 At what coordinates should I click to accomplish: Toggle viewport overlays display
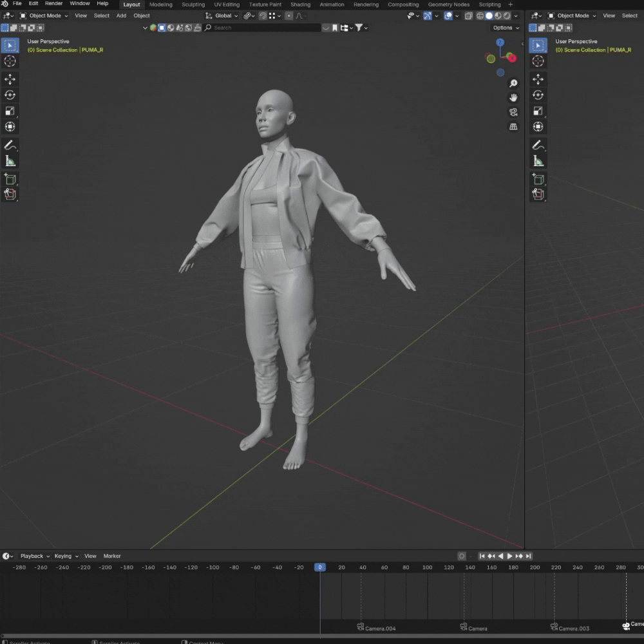(x=448, y=15)
